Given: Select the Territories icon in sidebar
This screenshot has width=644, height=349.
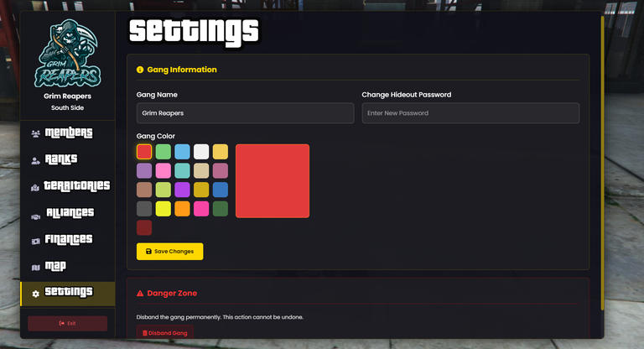Looking at the screenshot, I should coord(35,187).
